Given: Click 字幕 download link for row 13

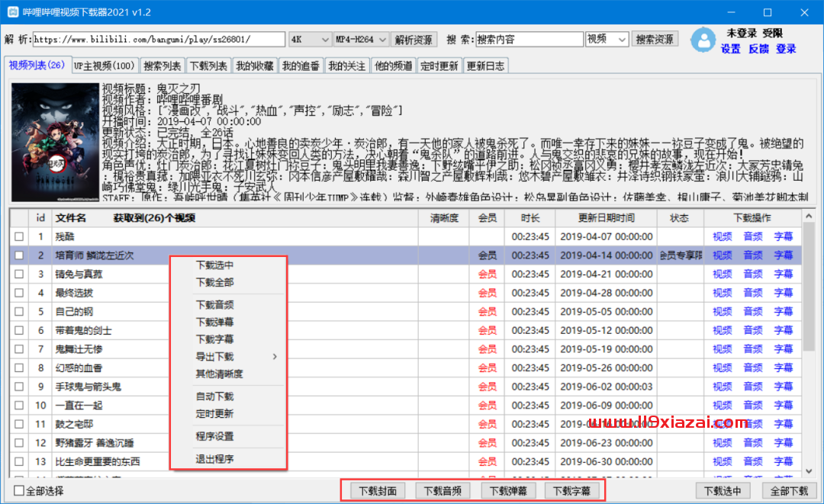Looking at the screenshot, I should (783, 462).
